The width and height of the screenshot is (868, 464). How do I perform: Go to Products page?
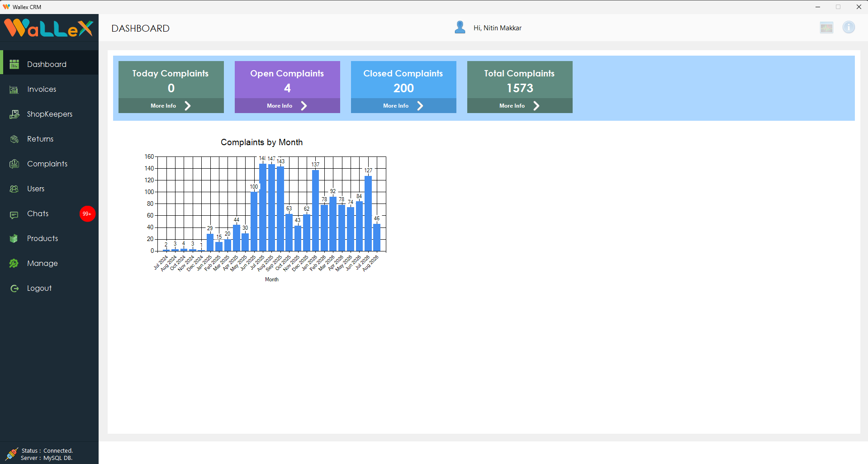click(x=49, y=238)
